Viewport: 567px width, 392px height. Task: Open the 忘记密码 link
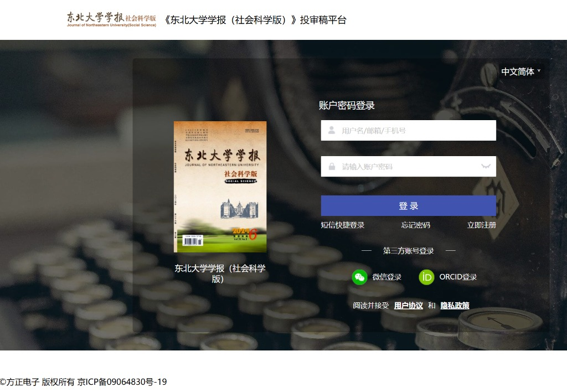415,225
